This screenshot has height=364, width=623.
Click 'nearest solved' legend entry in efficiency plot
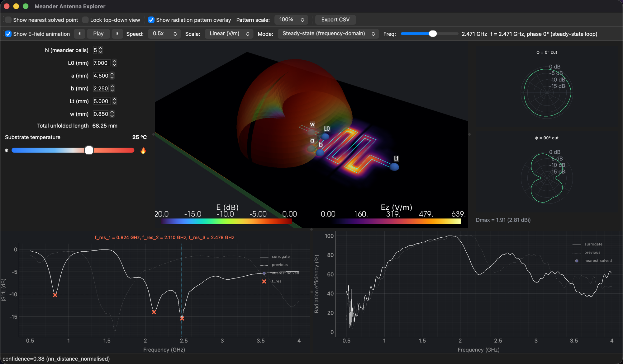[x=598, y=261]
